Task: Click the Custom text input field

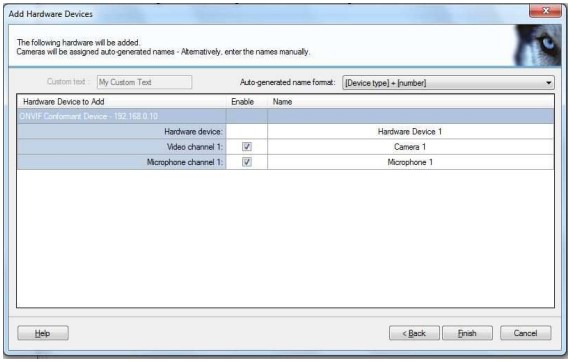Action: click(144, 82)
